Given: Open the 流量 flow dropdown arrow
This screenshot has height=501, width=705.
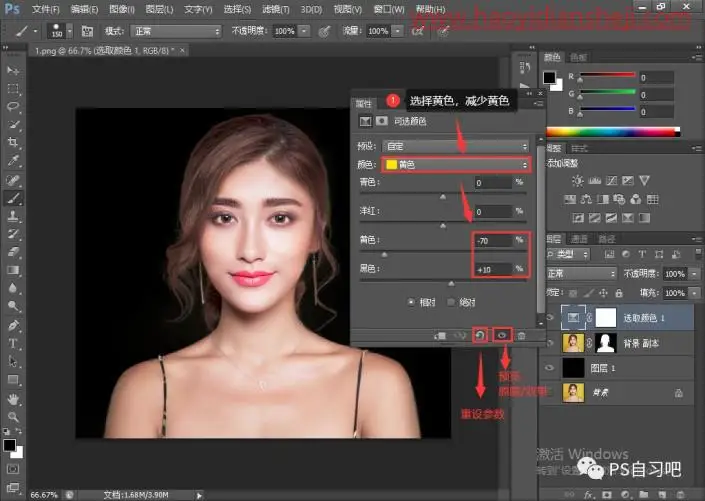Looking at the screenshot, I should click(x=398, y=31).
